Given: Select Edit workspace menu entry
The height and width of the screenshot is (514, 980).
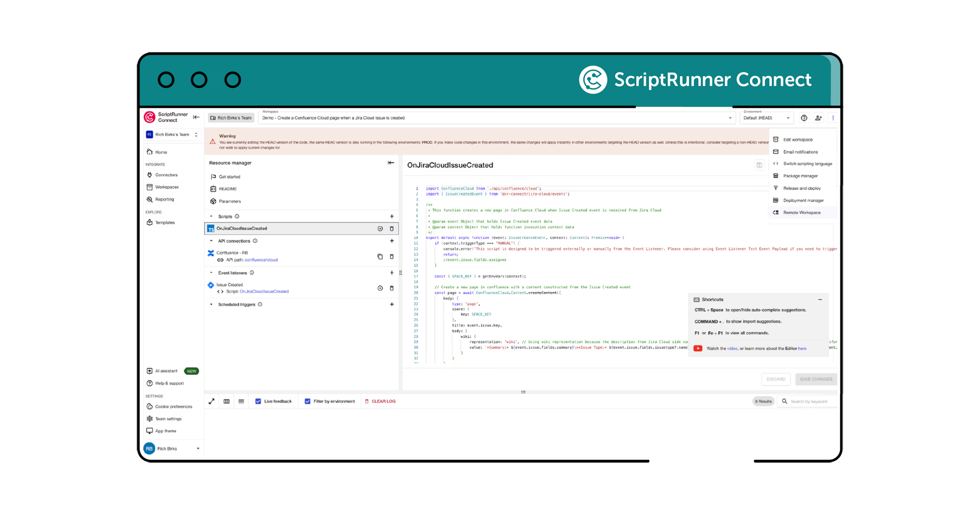Looking at the screenshot, I should 802,140.
